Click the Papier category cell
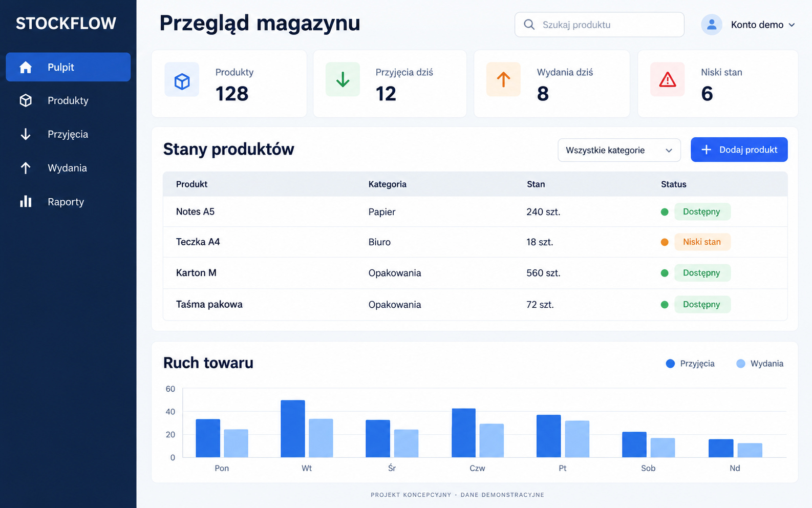 [x=382, y=212]
